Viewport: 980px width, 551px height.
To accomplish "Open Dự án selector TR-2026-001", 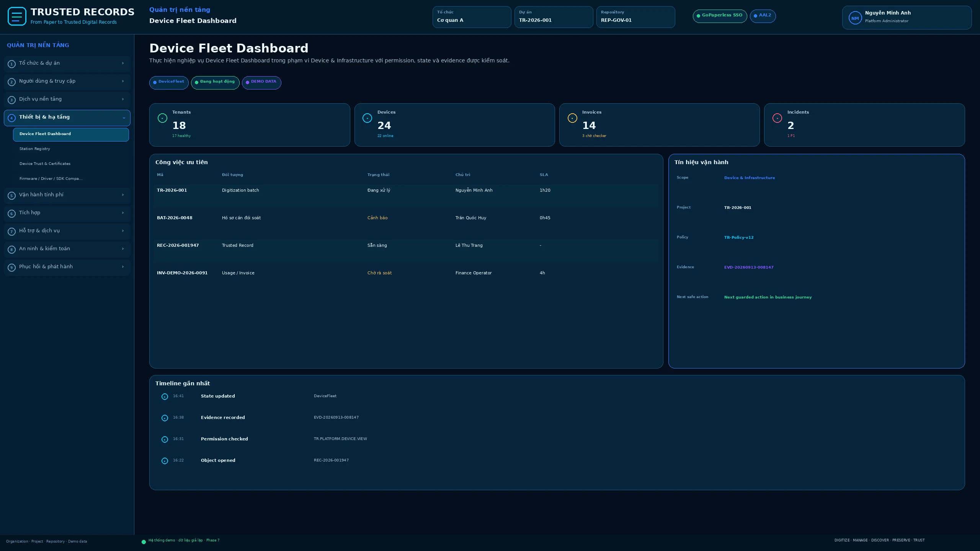I will coord(554,17).
